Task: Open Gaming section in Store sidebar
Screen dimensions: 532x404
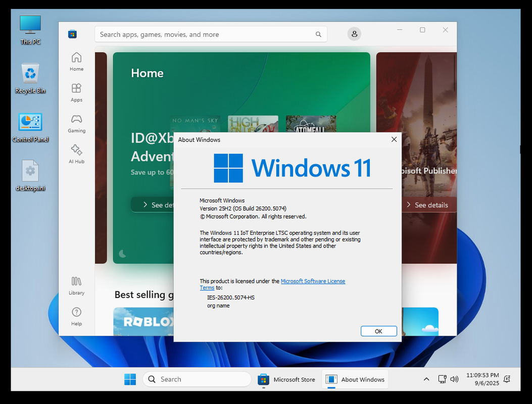Action: pyautogui.click(x=76, y=124)
